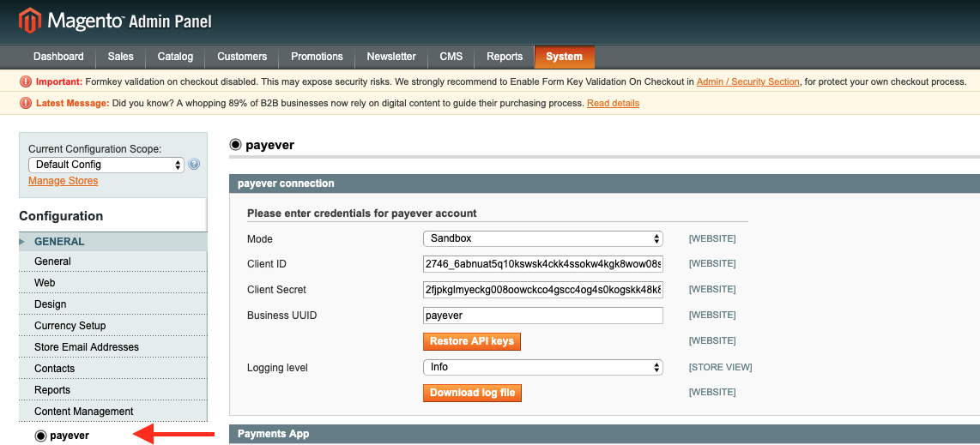Open the Promotions menu
This screenshot has height=445, width=980.
317,57
